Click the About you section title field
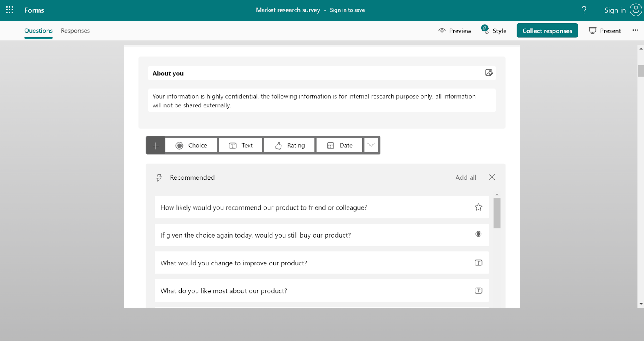The image size is (644, 341). 314,73
